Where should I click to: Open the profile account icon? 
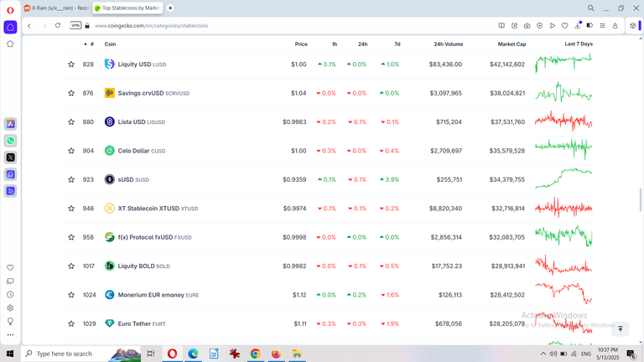point(615,25)
